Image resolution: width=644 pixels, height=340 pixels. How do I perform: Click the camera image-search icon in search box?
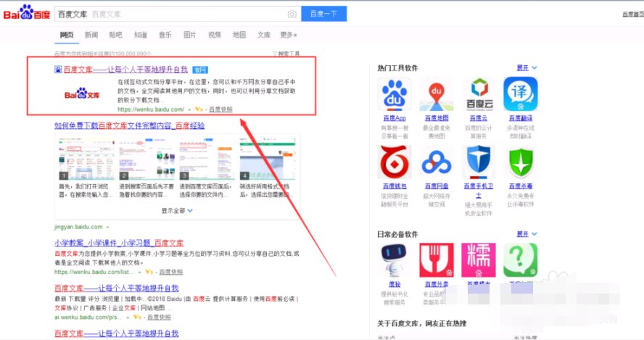pyautogui.click(x=292, y=14)
